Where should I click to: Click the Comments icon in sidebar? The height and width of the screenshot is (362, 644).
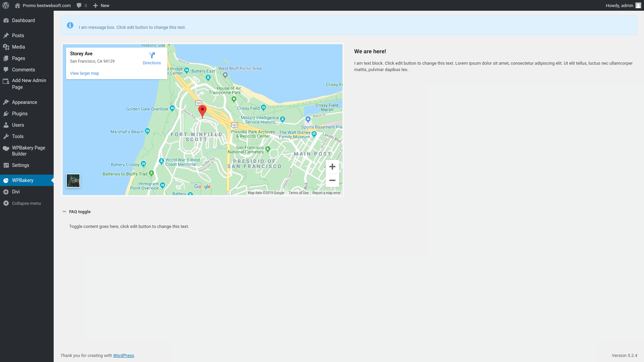6,70
